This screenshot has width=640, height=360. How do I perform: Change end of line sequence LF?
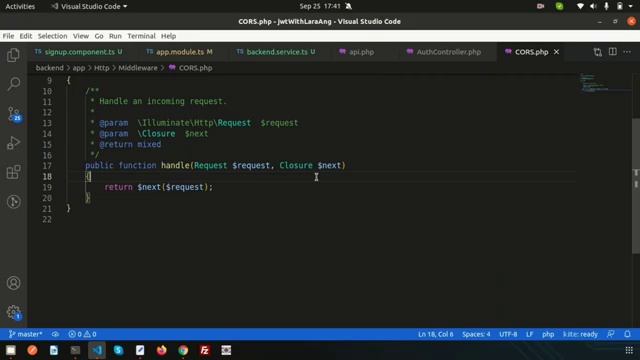529,334
